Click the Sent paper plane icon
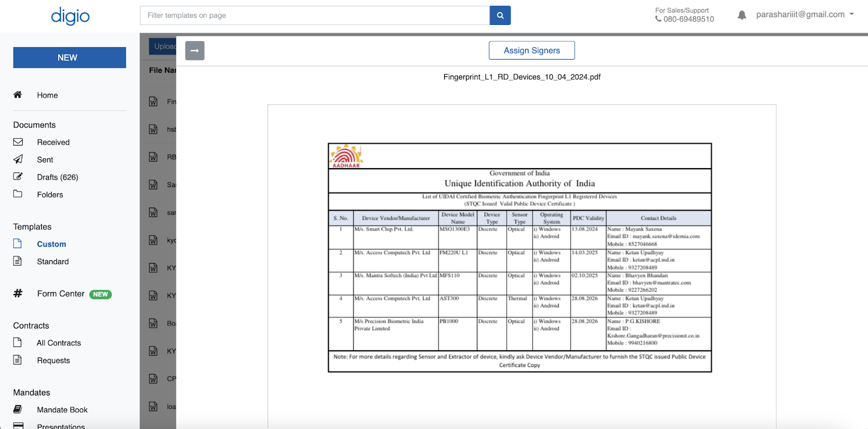 18,159
